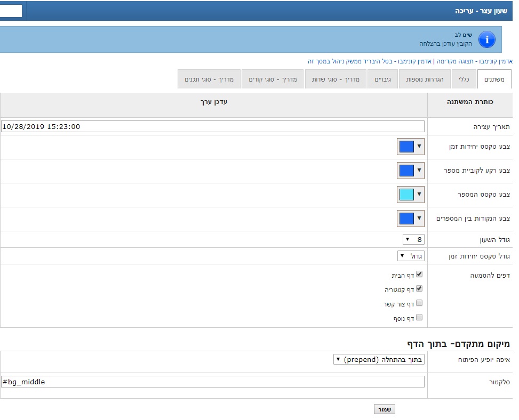Click אדמין קונימבו - תצוגה מקדימה link

[x=474, y=61]
